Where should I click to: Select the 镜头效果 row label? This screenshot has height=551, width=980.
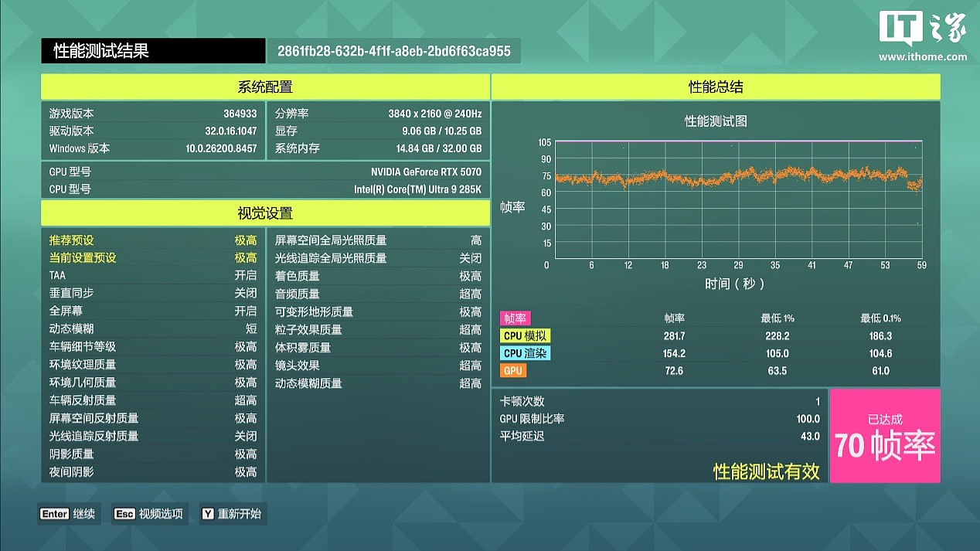298,366
